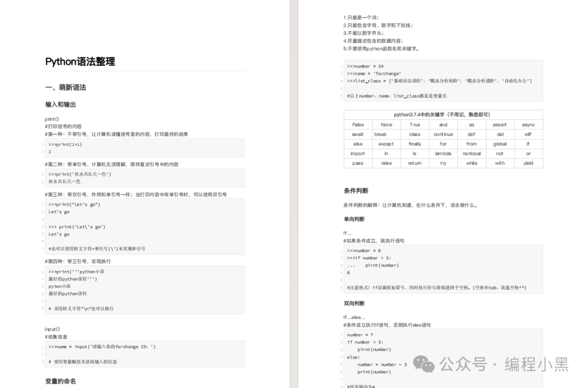Select the "finally" table cell

(415, 144)
